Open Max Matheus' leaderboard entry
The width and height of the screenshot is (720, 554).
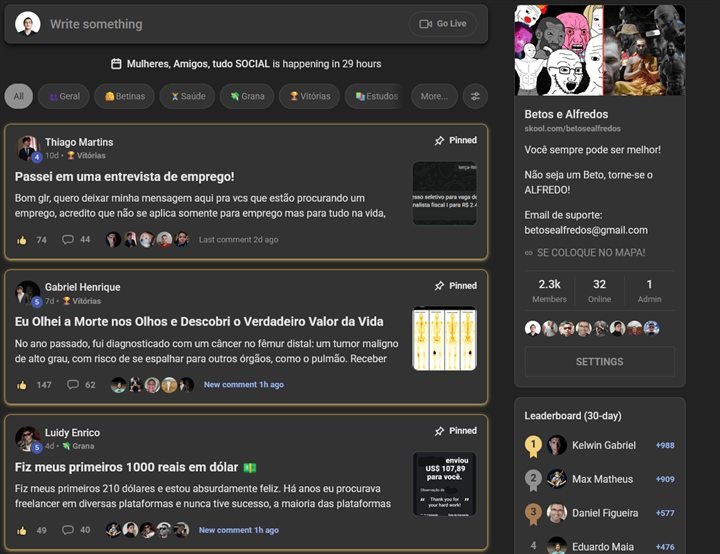coord(600,479)
